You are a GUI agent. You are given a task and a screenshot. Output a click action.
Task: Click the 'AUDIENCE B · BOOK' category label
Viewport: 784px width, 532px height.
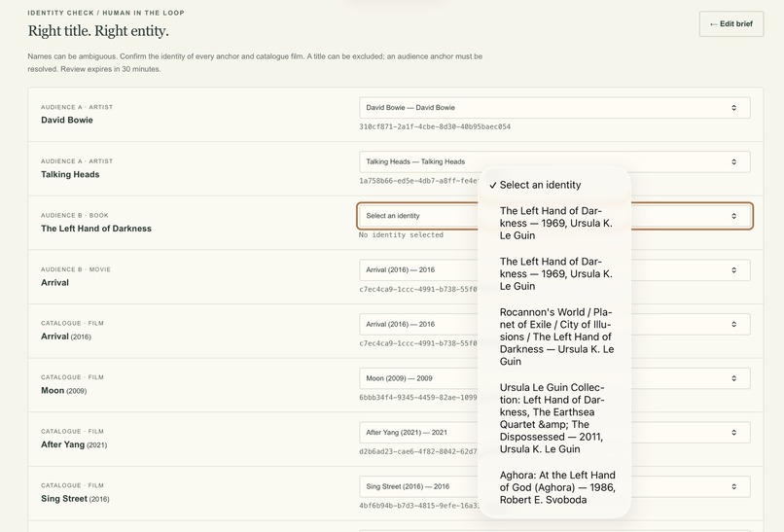(75, 216)
